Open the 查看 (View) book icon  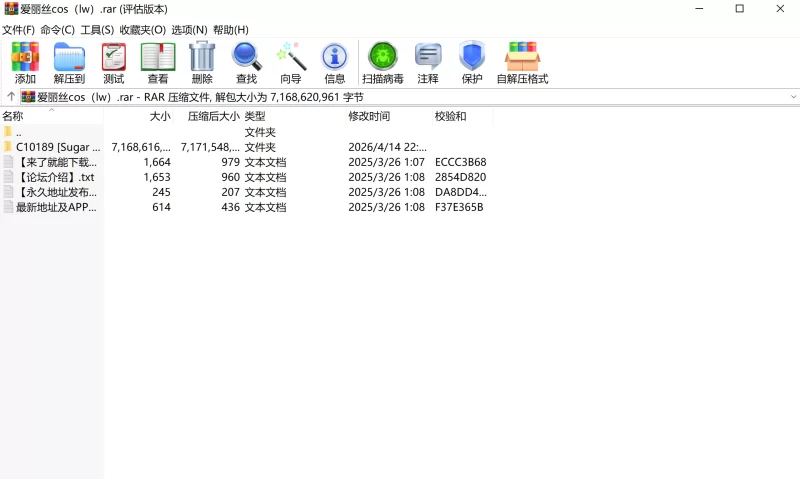tap(158, 56)
